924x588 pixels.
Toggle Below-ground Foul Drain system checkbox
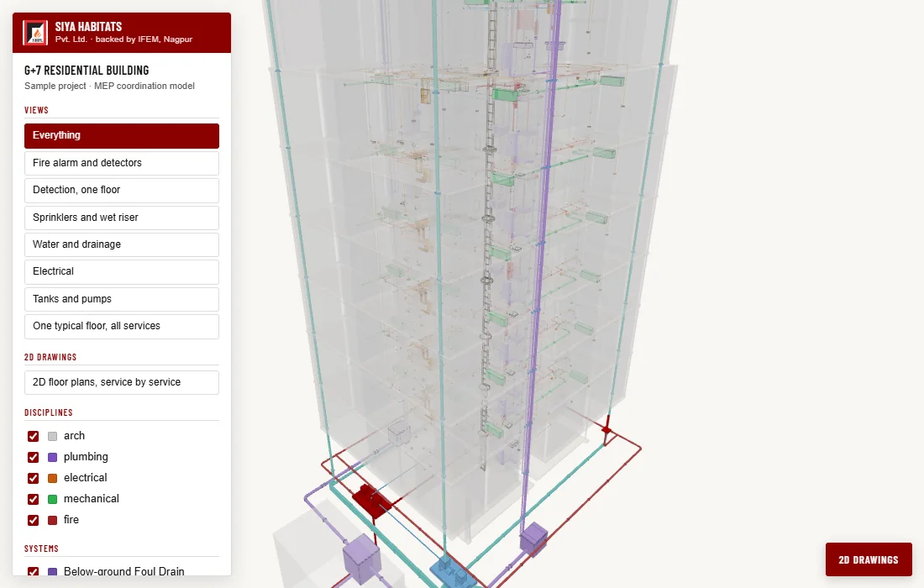tap(33, 571)
